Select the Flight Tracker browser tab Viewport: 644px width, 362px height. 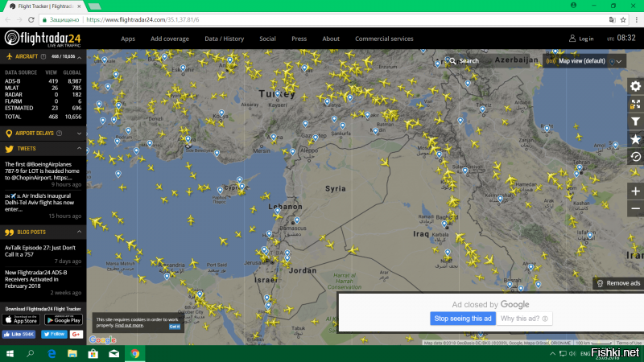(46, 6)
